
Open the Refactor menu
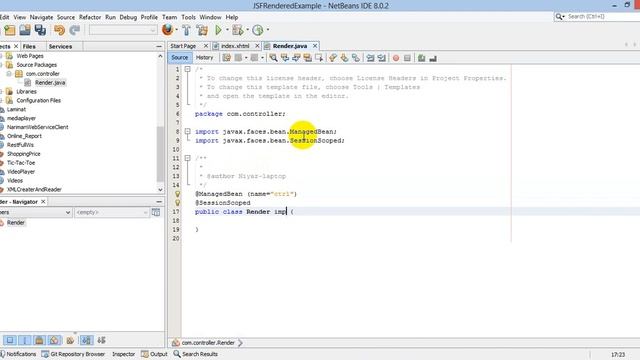[x=90, y=17]
